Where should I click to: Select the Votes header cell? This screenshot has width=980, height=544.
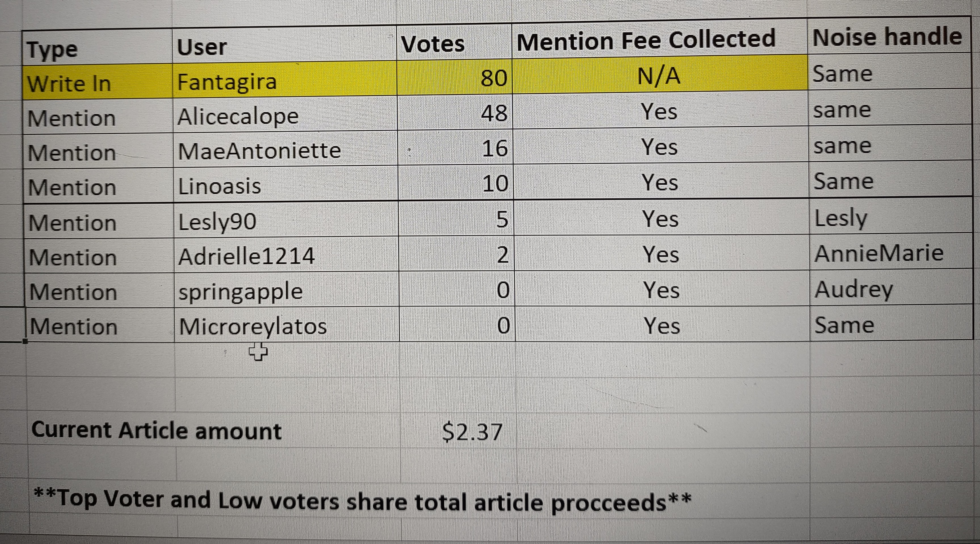click(x=454, y=43)
